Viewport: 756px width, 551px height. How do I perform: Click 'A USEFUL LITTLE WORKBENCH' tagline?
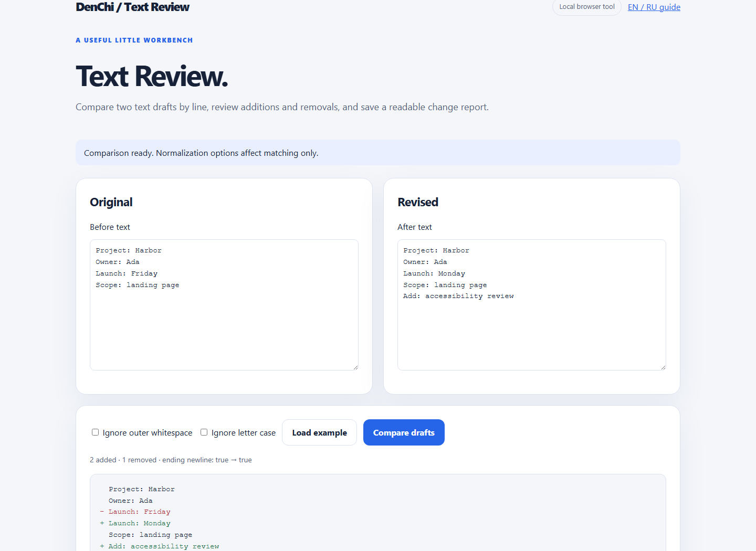coord(134,40)
